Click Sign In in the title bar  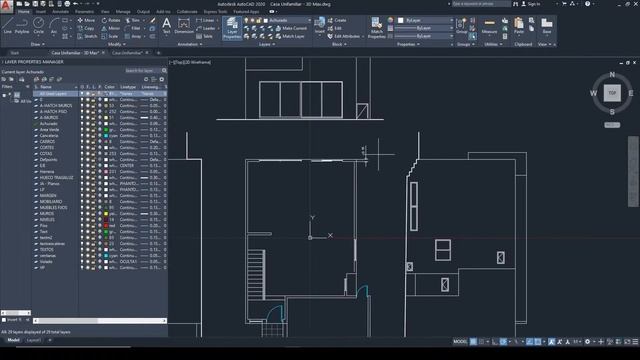tap(531, 4)
